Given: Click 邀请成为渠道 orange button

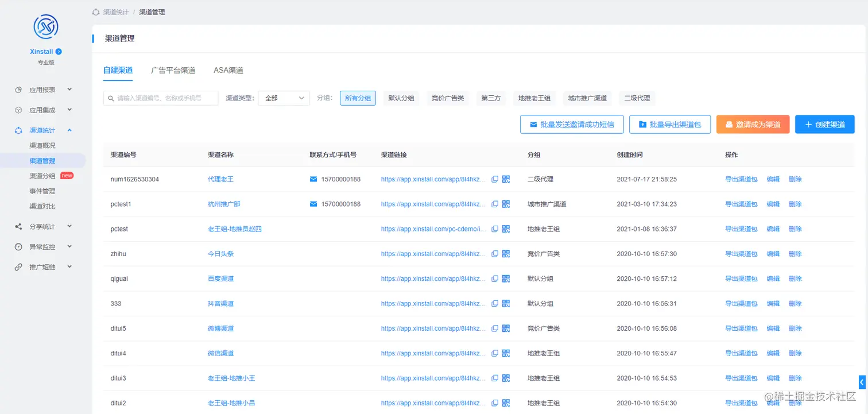Looking at the screenshot, I should (753, 125).
